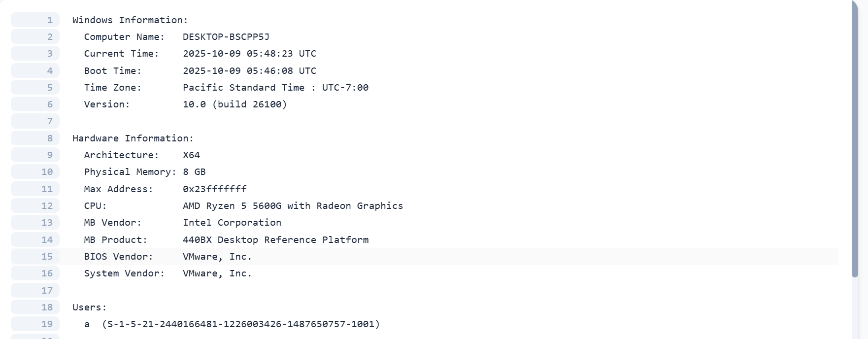
Task: Click the System Vendor VMware, Inc. text
Action: coord(217,273)
